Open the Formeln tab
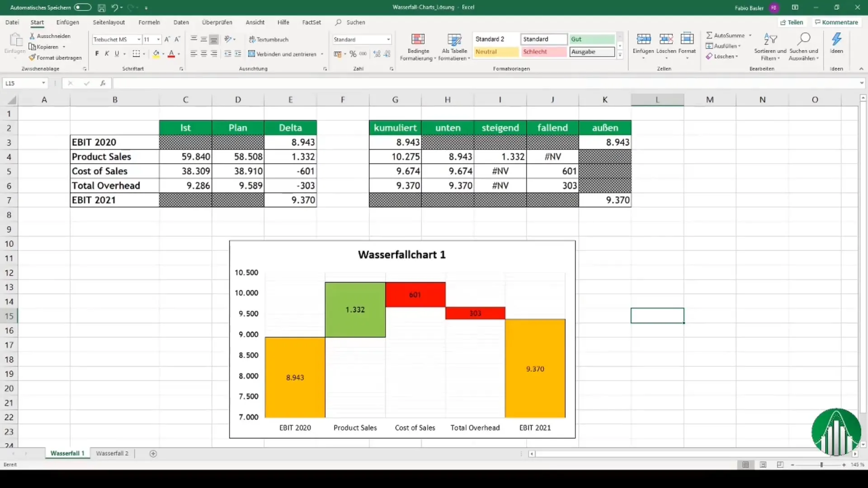The image size is (868, 488). pos(149,22)
